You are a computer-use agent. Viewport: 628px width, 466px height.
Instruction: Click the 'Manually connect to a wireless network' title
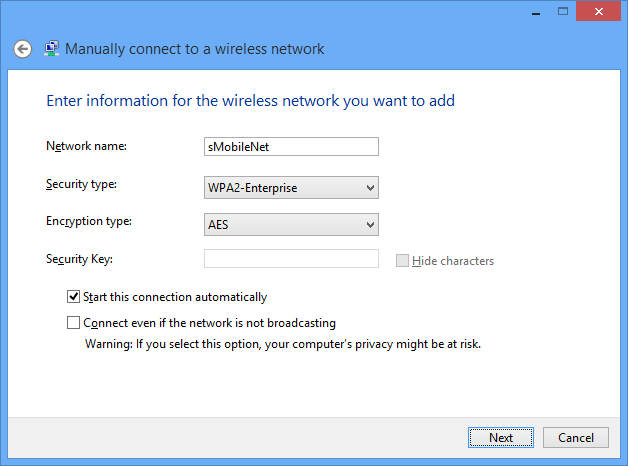[195, 49]
